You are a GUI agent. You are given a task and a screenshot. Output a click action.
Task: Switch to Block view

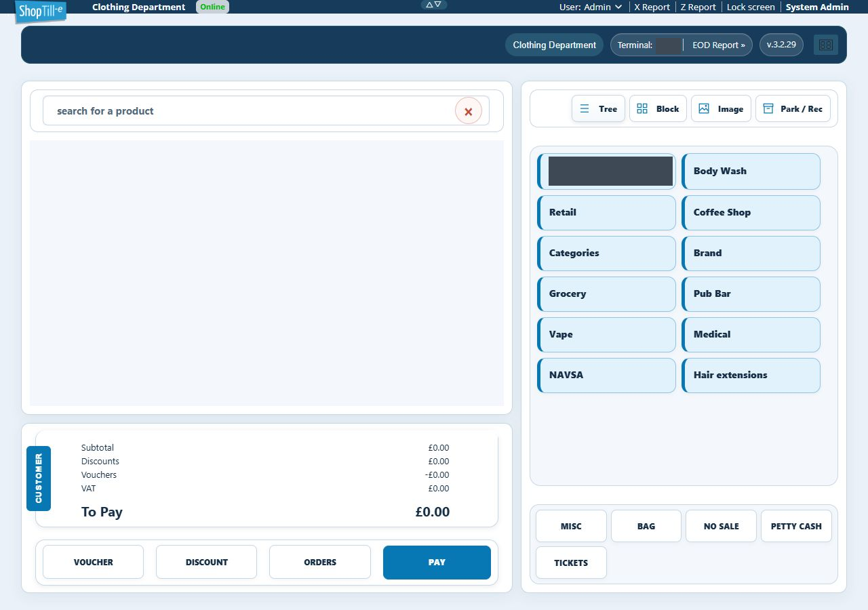pyautogui.click(x=658, y=108)
